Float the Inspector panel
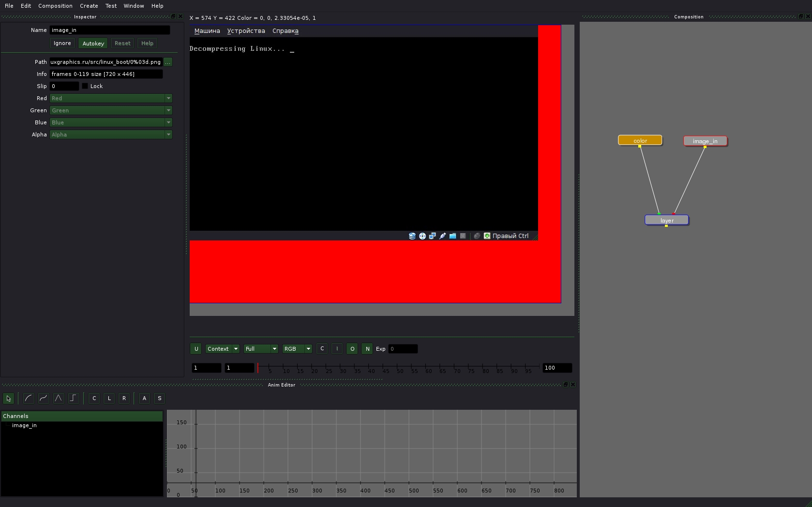The image size is (812, 507). click(x=173, y=16)
